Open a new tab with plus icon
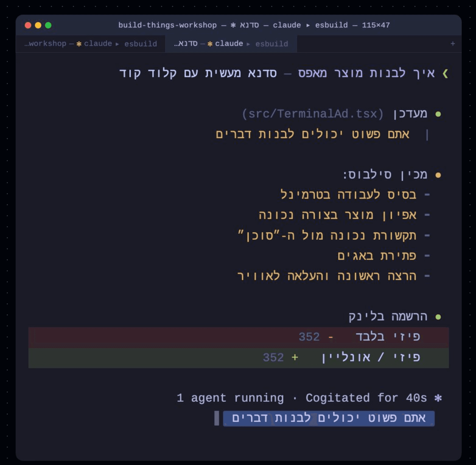 453,44
